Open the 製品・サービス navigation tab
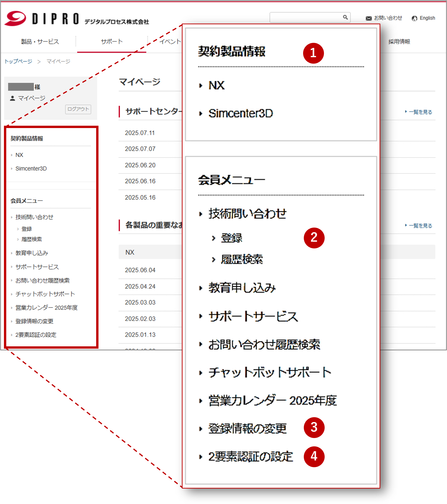The image size is (447, 504). [x=40, y=41]
